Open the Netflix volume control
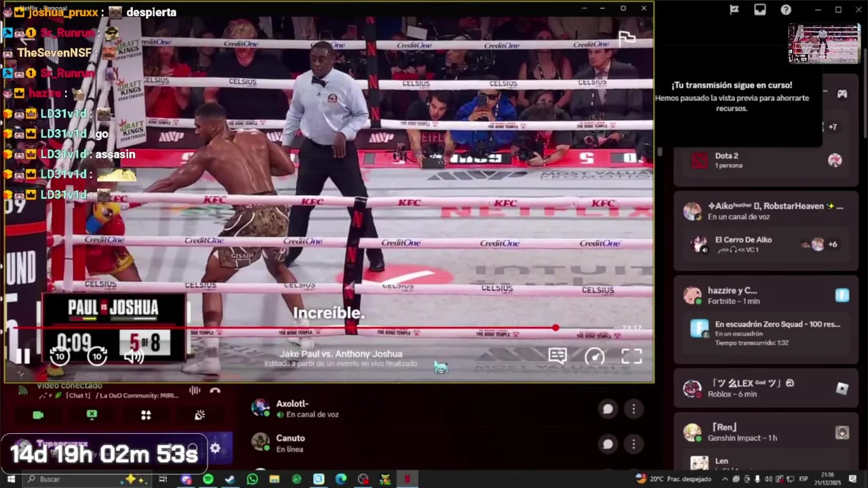 (x=134, y=356)
